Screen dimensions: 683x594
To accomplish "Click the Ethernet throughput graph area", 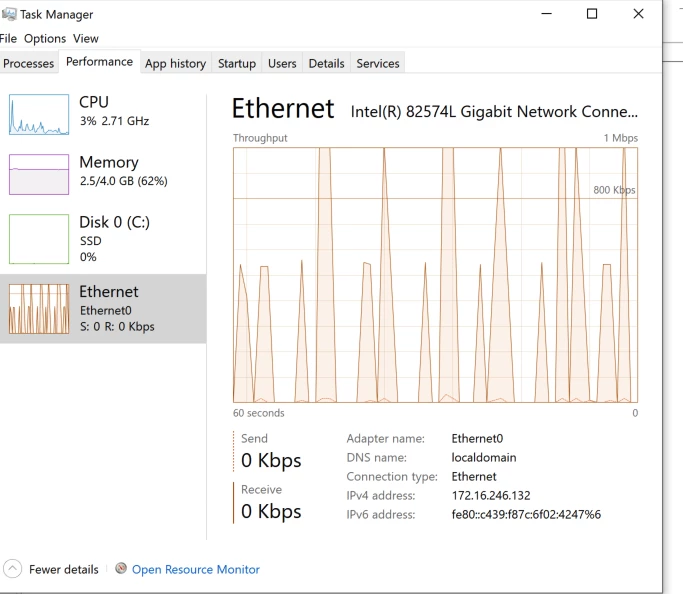I will (435, 275).
